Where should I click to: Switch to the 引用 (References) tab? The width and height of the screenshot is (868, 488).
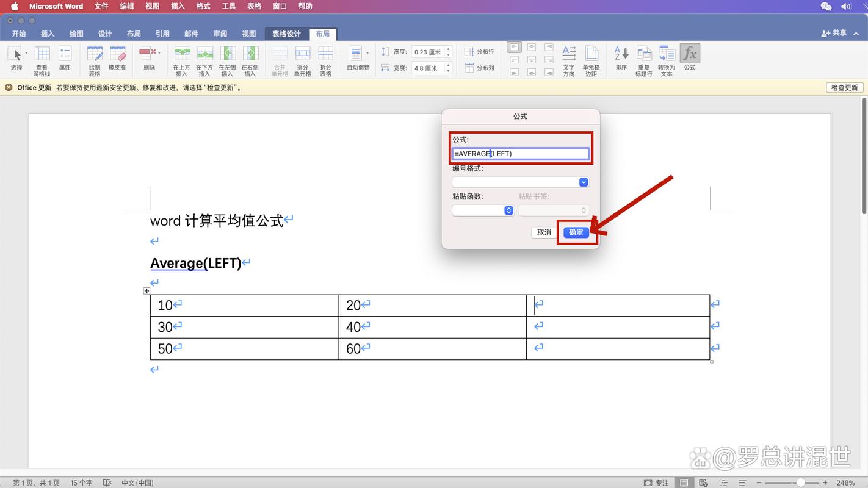(x=162, y=34)
